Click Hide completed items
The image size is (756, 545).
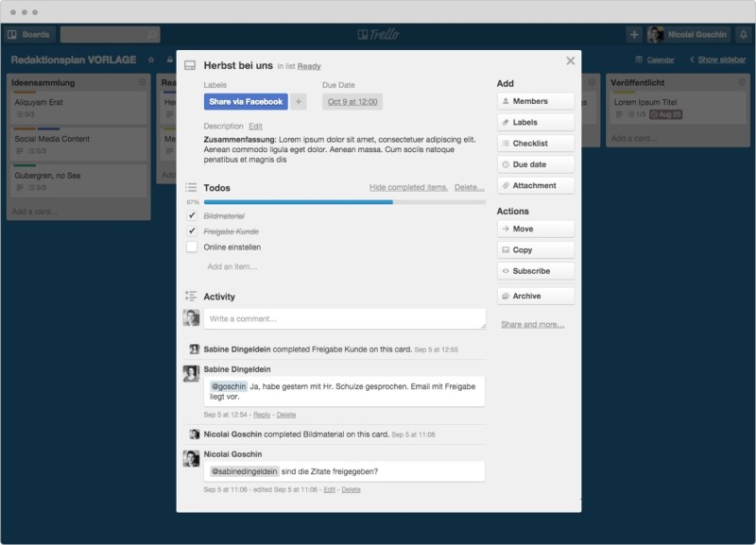tap(408, 187)
